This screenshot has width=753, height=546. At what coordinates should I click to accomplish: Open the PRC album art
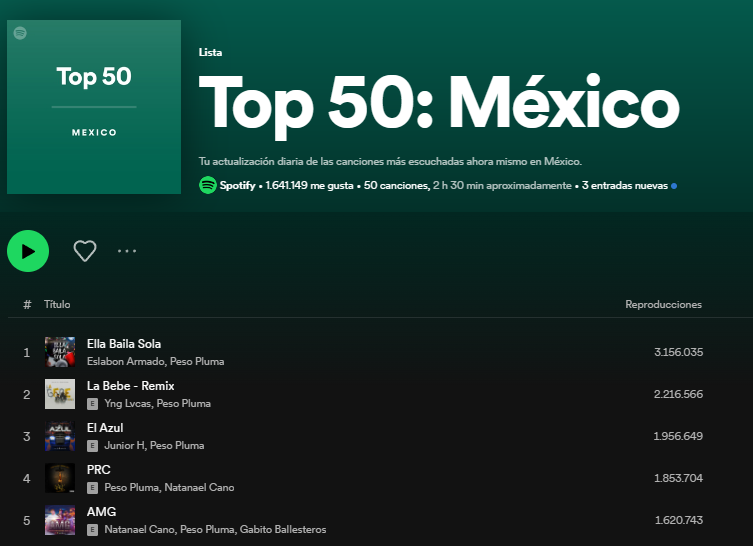60,478
